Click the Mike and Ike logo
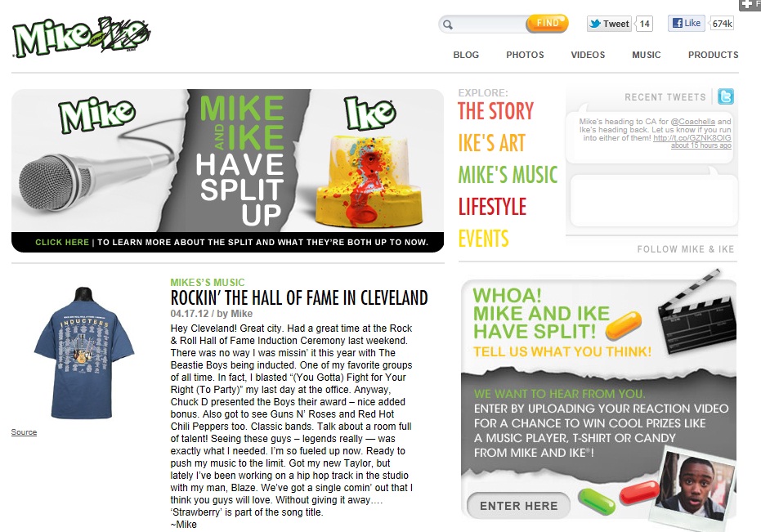This screenshot has width=761, height=532. click(x=82, y=37)
